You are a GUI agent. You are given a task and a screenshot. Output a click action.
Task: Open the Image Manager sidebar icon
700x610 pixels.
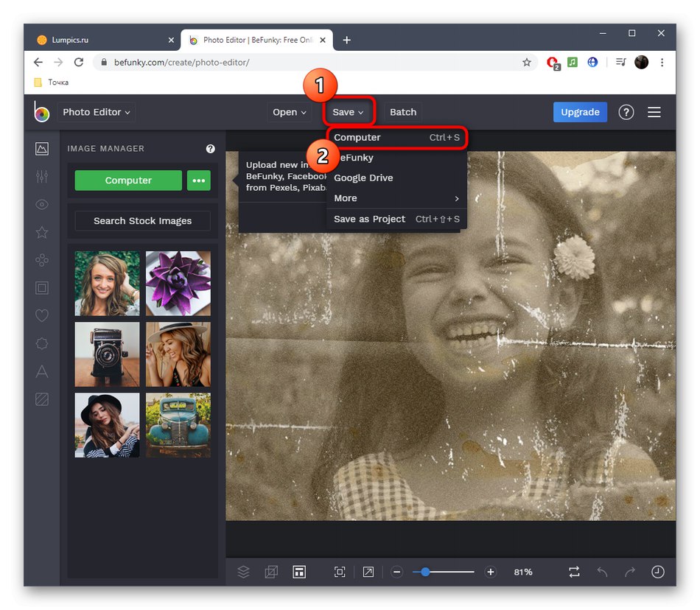(42, 149)
